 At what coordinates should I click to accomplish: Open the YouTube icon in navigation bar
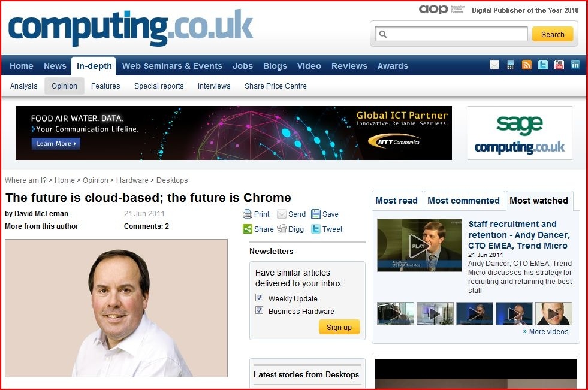pos(559,65)
